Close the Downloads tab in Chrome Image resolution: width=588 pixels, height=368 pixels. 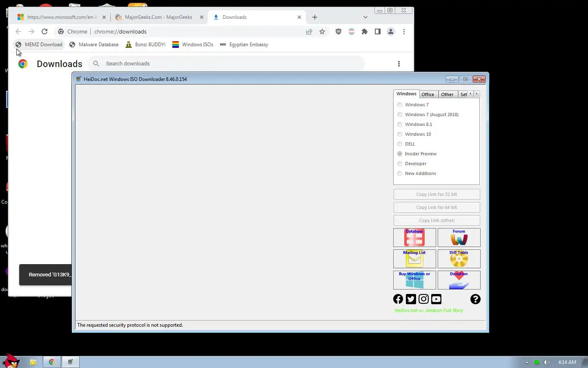click(299, 17)
